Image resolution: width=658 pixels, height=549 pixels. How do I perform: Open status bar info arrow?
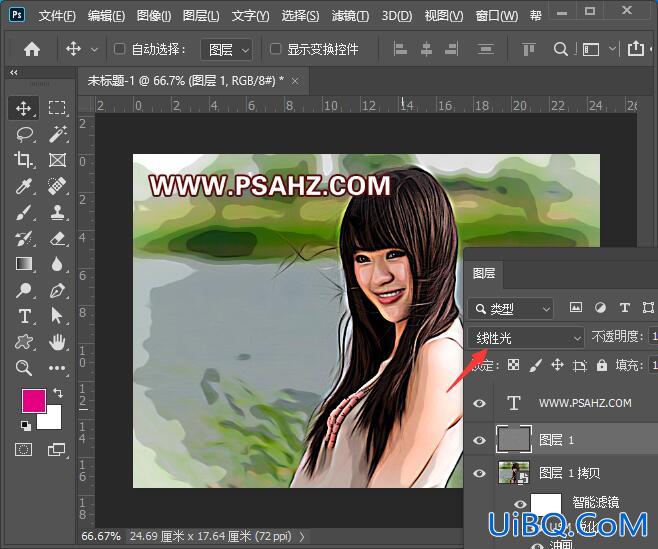pos(302,536)
